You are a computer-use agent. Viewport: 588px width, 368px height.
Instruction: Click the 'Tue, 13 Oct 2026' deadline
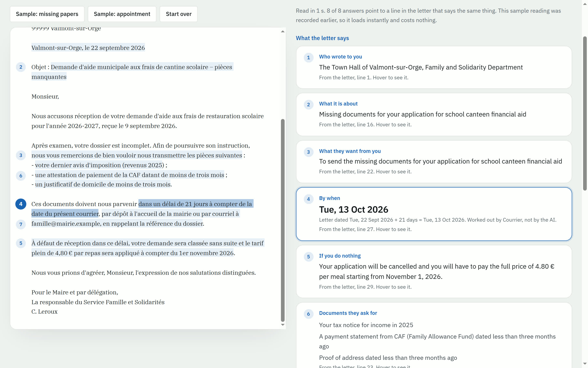coord(354,210)
